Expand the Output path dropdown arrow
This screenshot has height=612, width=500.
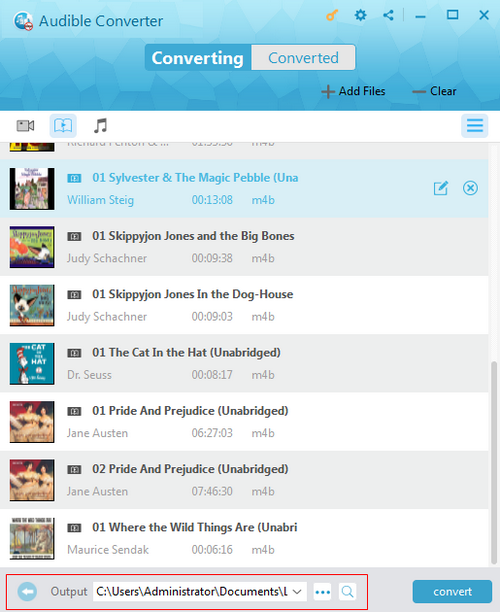point(297,592)
